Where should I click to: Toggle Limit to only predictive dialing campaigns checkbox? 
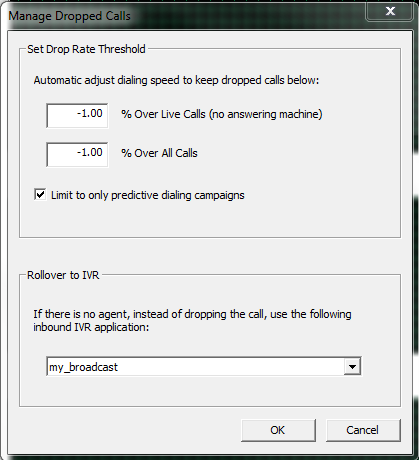(x=40, y=194)
